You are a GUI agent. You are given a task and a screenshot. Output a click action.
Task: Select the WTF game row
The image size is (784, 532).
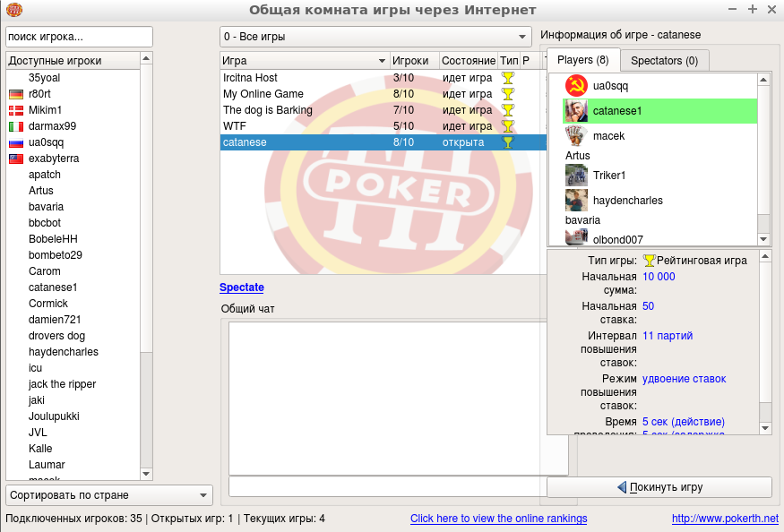point(383,125)
